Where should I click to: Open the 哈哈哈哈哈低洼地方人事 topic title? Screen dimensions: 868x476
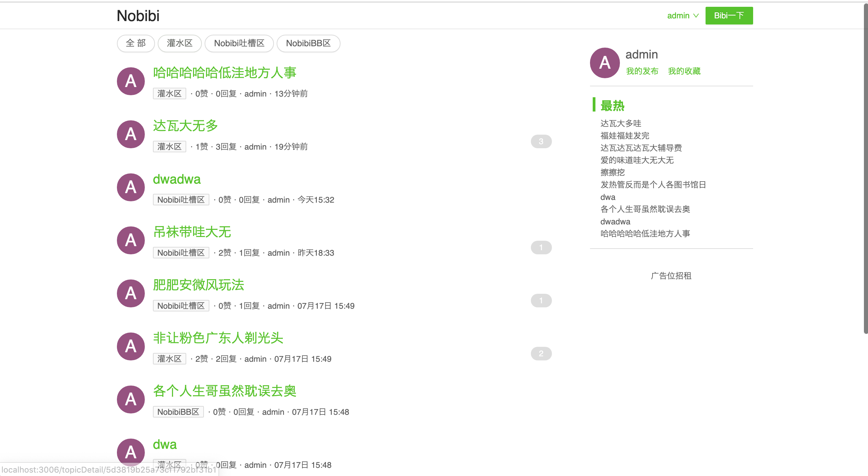tap(225, 73)
